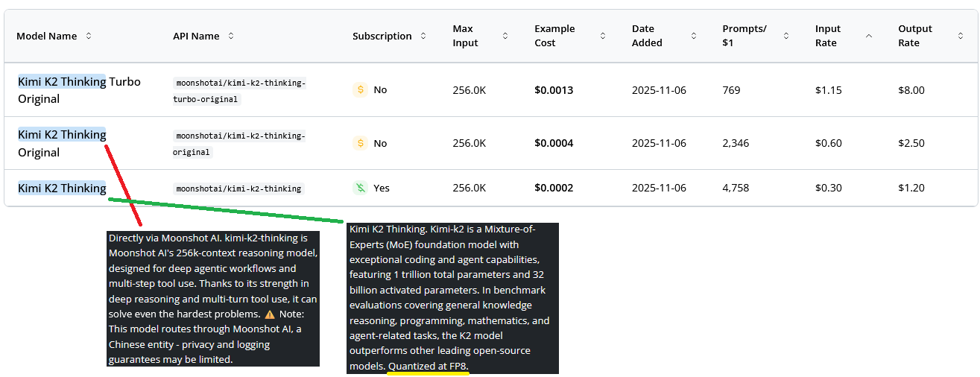Image resolution: width=980 pixels, height=377 pixels.
Task: Click the Example Cost column header
Action: [554, 36]
